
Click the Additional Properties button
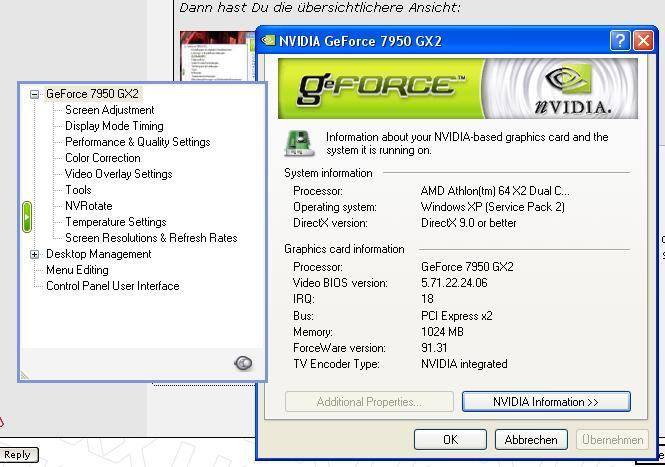(x=369, y=402)
